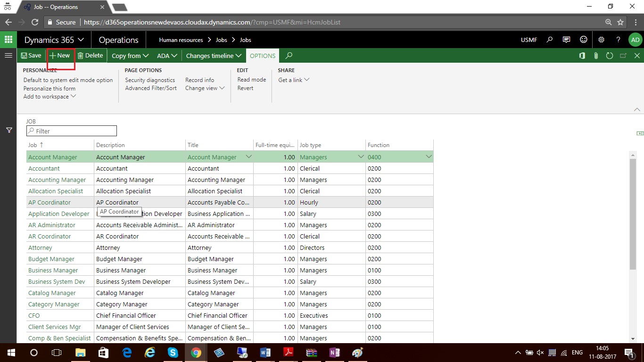Image resolution: width=644 pixels, height=362 pixels.
Task: Open Advanced Filter/Sort
Action: point(151,88)
